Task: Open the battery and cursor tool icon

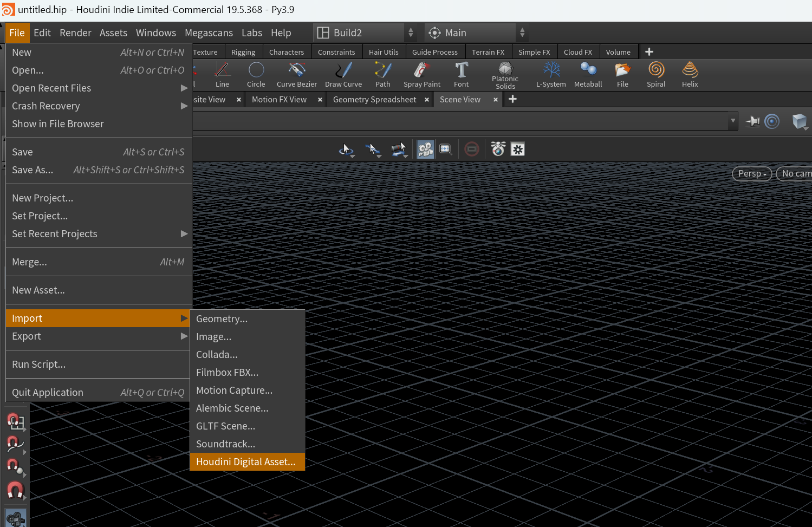Action: [x=399, y=149]
